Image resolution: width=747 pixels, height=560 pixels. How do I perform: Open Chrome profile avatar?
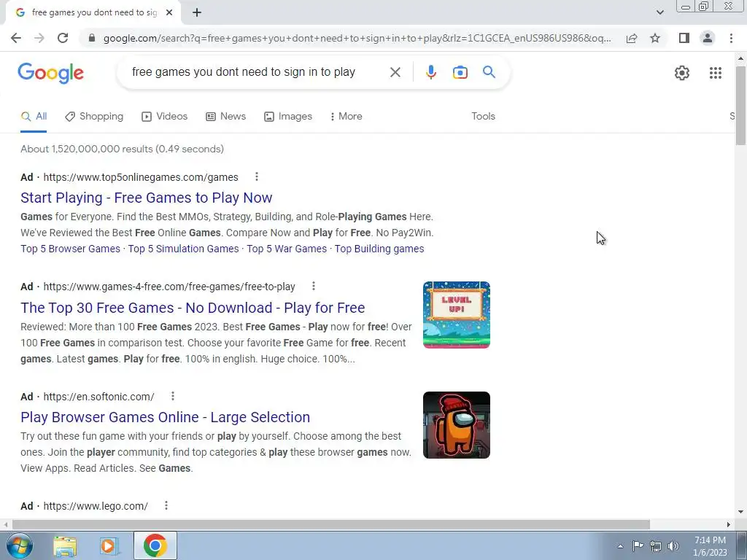(708, 38)
